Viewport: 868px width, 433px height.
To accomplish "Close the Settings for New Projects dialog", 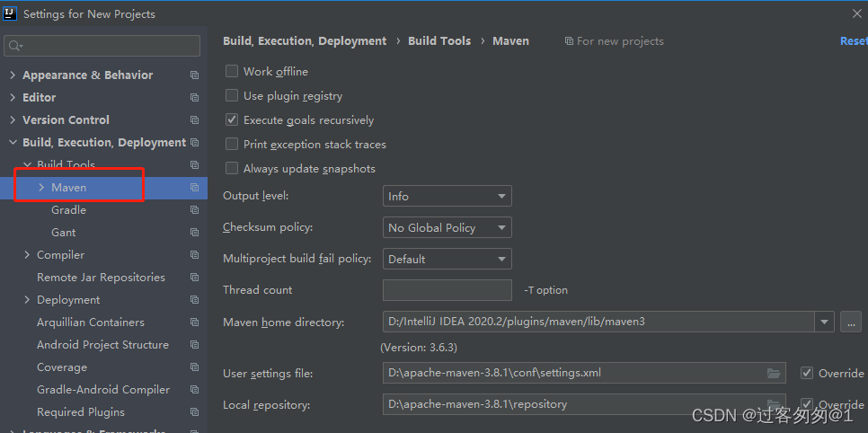I will click(x=857, y=13).
